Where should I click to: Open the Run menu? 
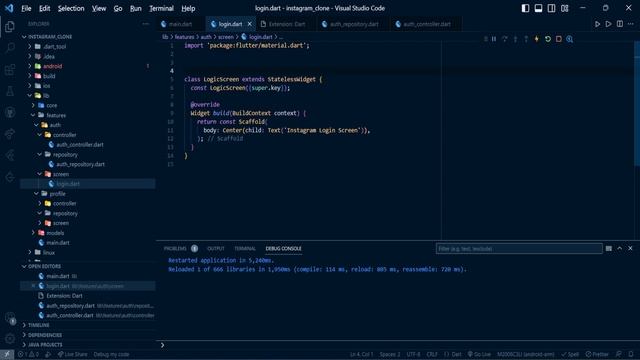[x=136, y=8]
